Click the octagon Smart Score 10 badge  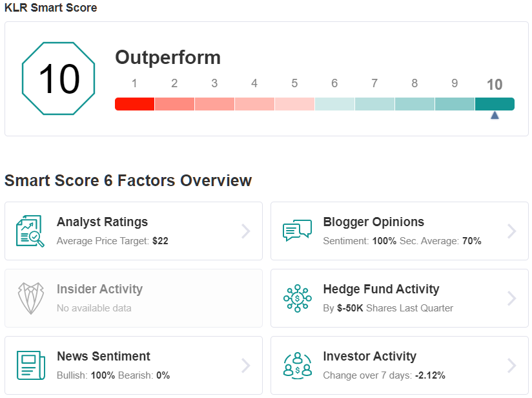click(58, 78)
